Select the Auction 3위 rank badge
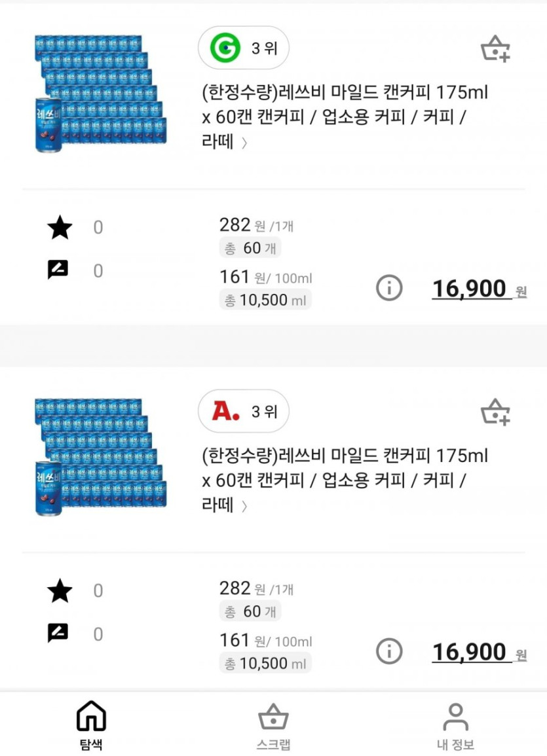 243,411
